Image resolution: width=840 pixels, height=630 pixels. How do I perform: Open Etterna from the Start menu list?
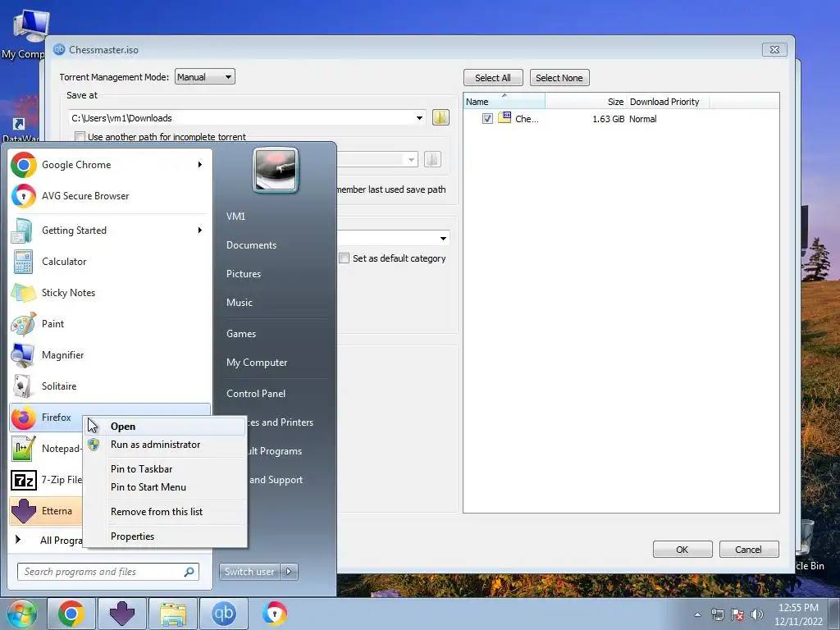[46, 510]
